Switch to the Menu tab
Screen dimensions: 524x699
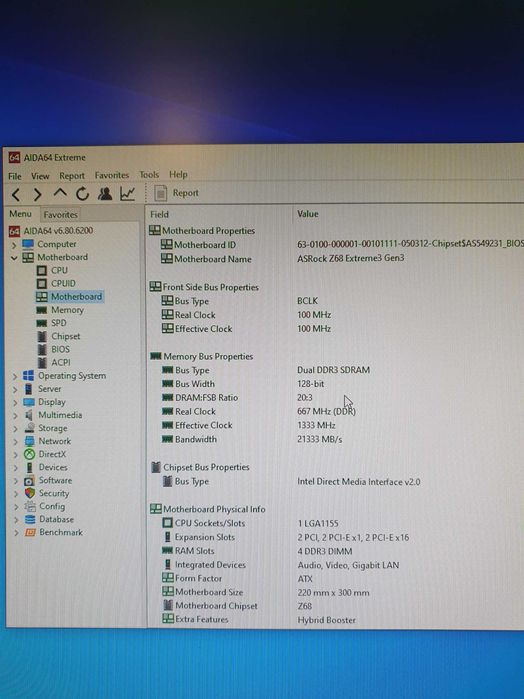pos(21,214)
